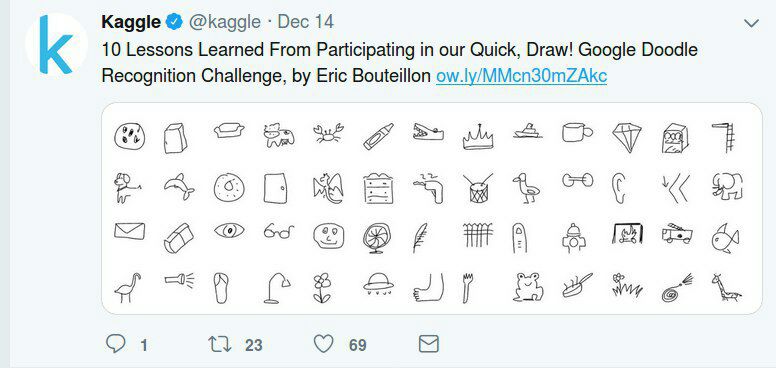The width and height of the screenshot is (776, 368).
Task: Click the eyeglasses doodle in the image
Action: click(x=279, y=231)
